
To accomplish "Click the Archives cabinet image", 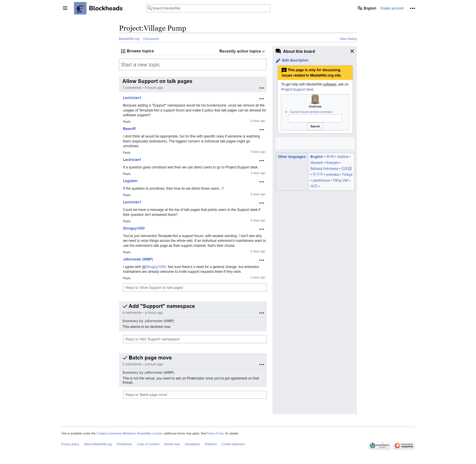I will 315,99.
